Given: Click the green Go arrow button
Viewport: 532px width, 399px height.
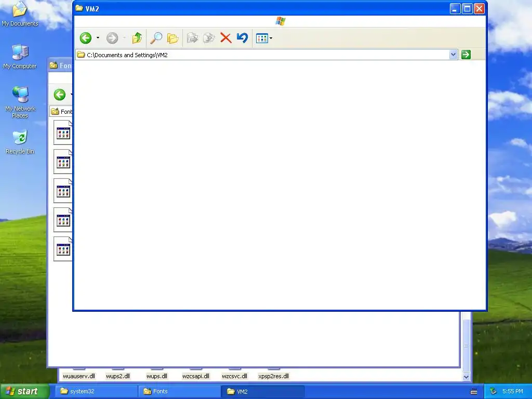Looking at the screenshot, I should click(466, 55).
